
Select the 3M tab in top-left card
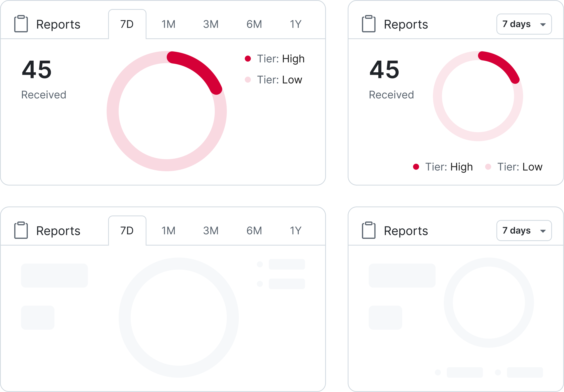point(211,24)
